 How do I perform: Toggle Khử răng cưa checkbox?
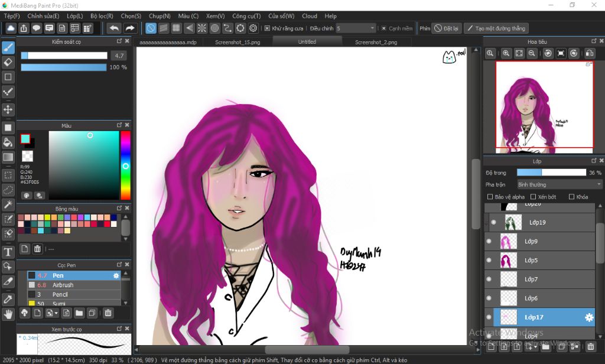pyautogui.click(x=267, y=28)
